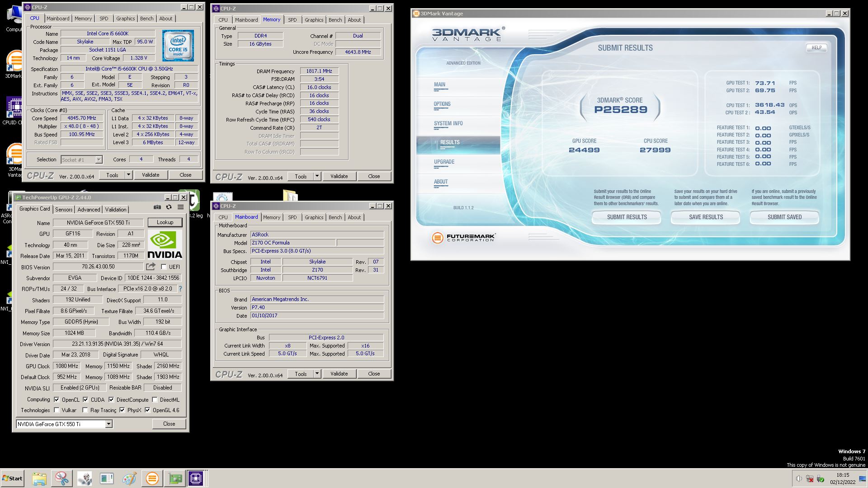Take a GPU-Z screenshot with camera icon
868x488 pixels.
157,207
